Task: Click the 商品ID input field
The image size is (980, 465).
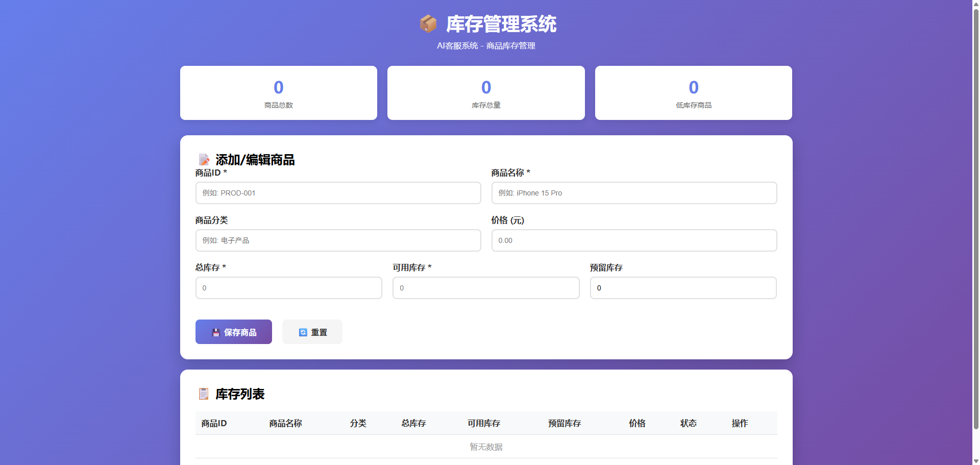Action: [x=338, y=193]
